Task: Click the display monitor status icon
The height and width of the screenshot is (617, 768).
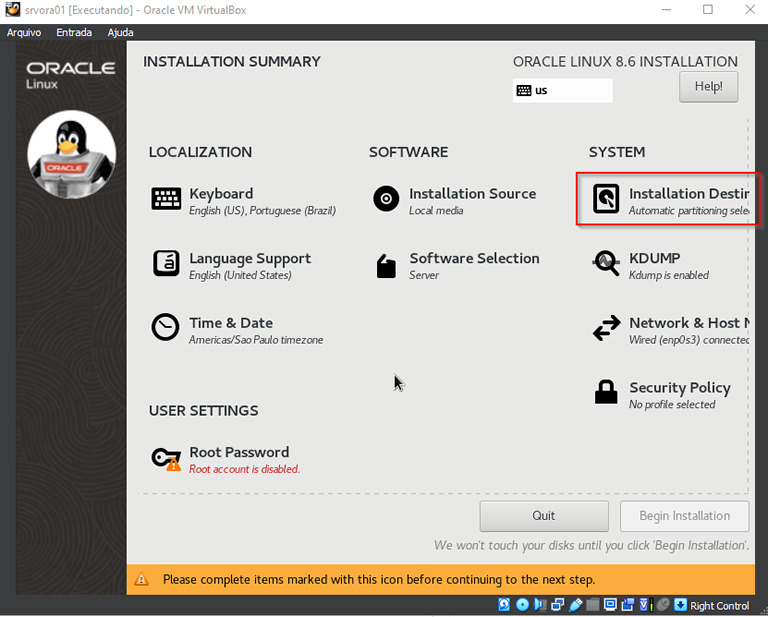Action: (610, 605)
